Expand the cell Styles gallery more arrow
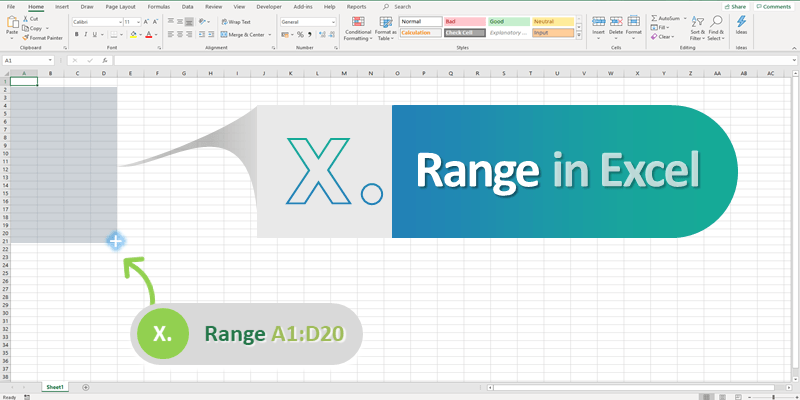Viewport: 800px width, 400px height. tap(579, 35)
